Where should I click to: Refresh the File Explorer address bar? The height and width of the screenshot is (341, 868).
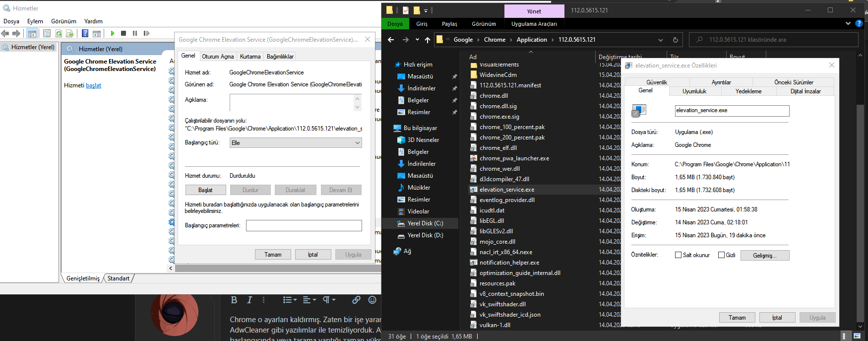click(x=675, y=40)
